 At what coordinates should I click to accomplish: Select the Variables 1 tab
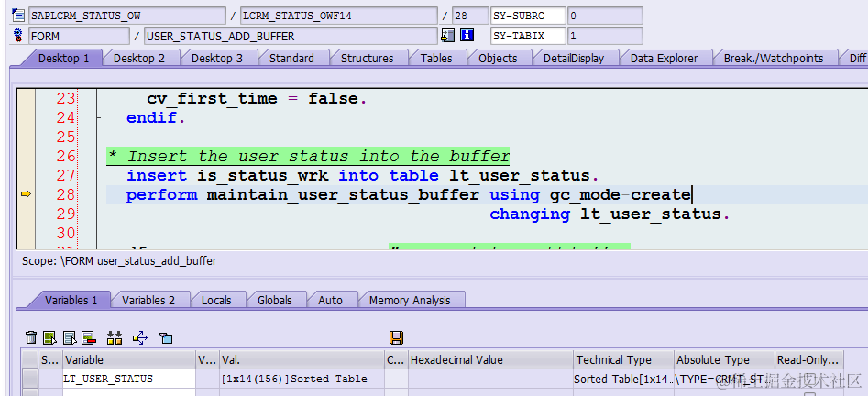[x=71, y=300]
